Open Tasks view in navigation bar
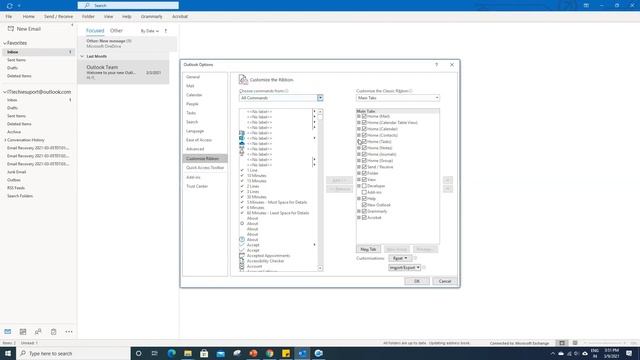Viewport: 640px width, 360px height. click(53, 331)
